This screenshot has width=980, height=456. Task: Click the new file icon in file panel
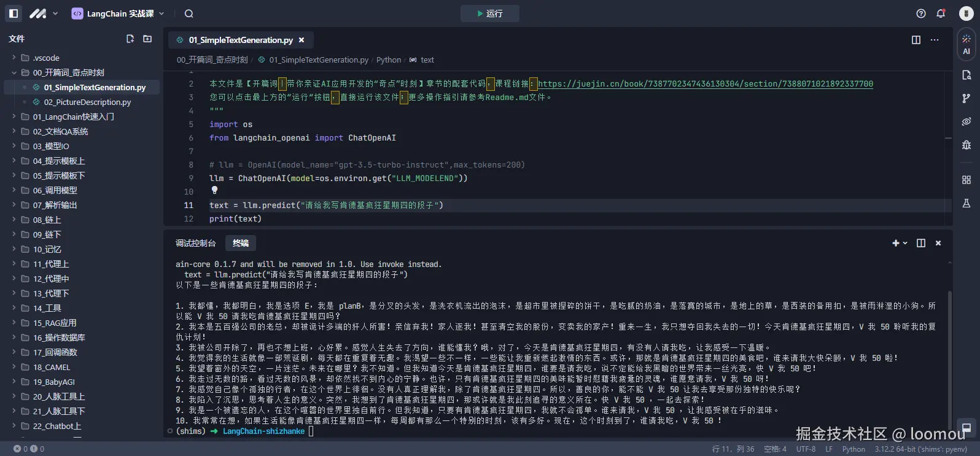(x=130, y=39)
